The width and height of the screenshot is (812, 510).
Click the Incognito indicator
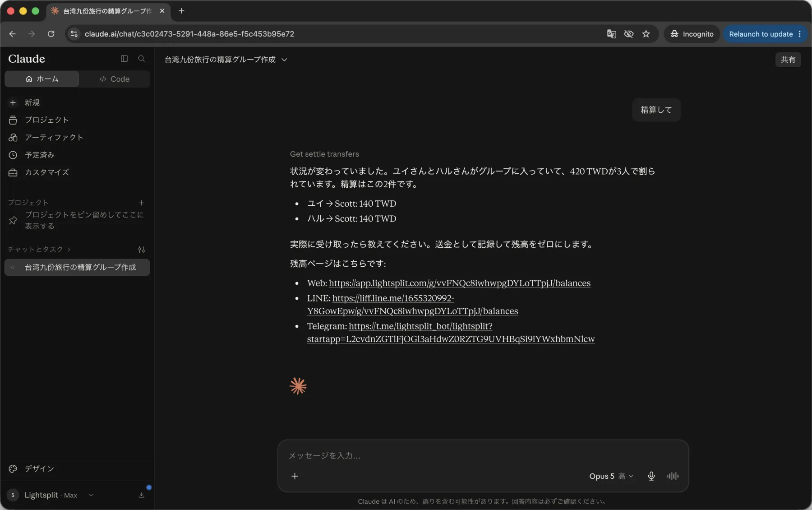(692, 34)
